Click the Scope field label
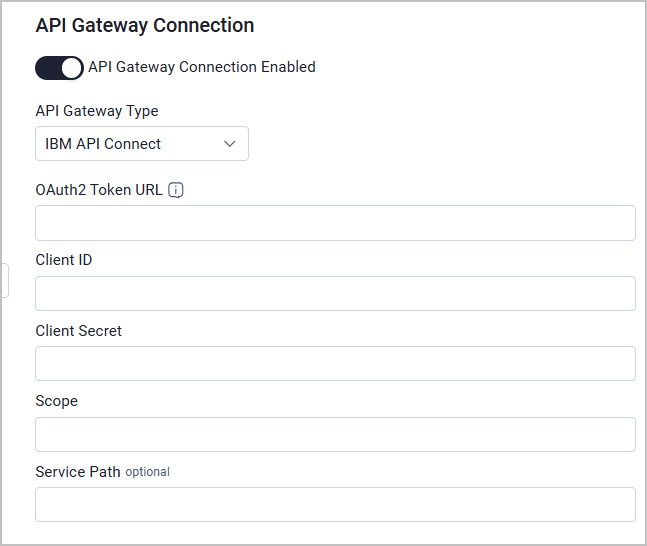This screenshot has width=647, height=546. pos(57,401)
